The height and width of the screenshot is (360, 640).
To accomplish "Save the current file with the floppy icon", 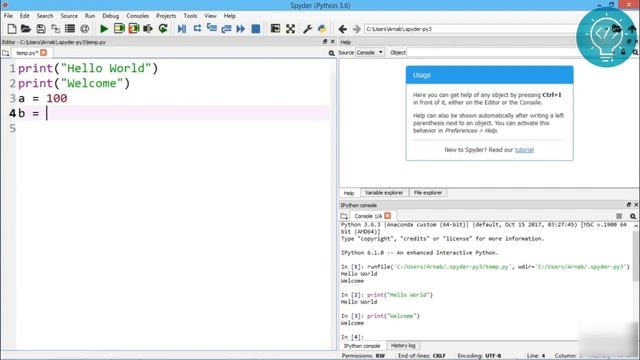I will [41, 29].
